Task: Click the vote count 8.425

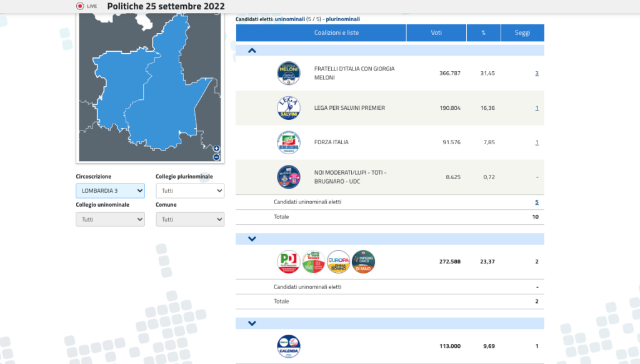Action: click(x=453, y=177)
